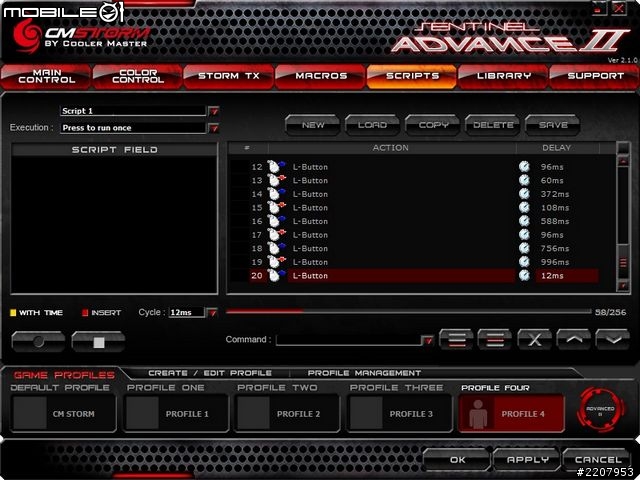
Task: Stop recording with the stop button
Action: [98, 342]
